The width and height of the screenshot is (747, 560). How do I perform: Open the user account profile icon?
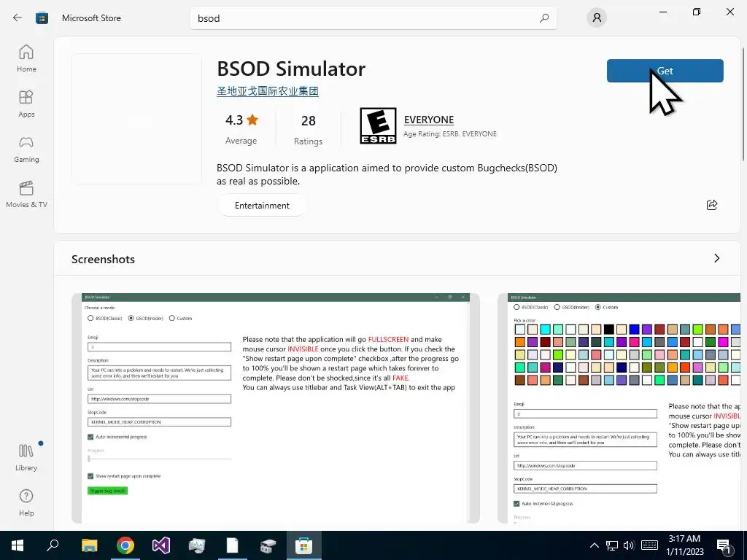(x=597, y=18)
